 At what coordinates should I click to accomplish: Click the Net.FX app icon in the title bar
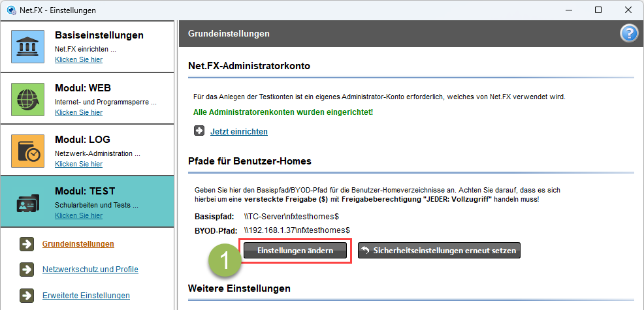[12, 10]
